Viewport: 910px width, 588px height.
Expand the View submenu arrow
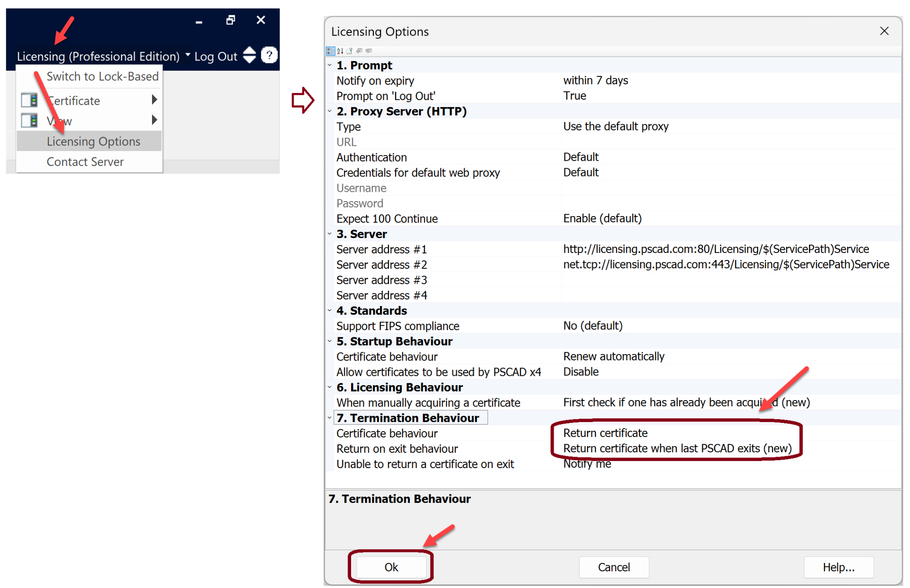pos(154,119)
